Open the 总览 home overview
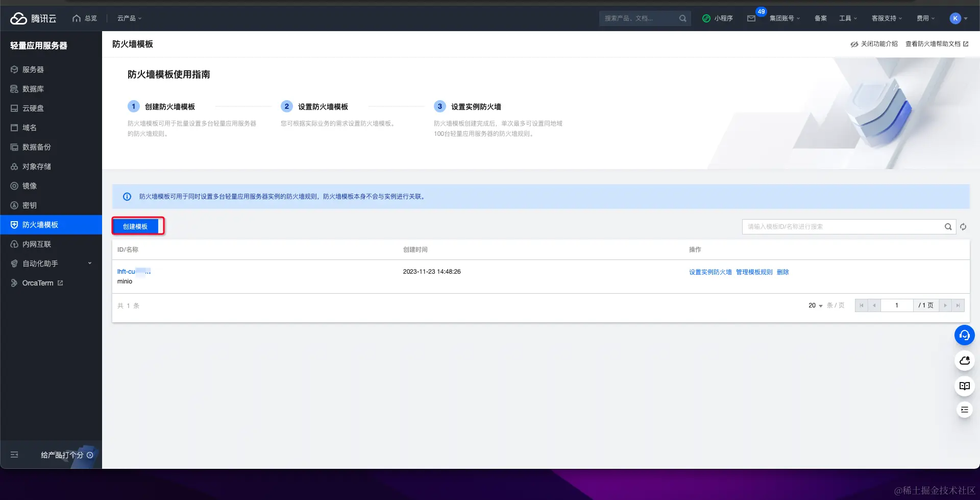The height and width of the screenshot is (500, 980). click(x=85, y=18)
